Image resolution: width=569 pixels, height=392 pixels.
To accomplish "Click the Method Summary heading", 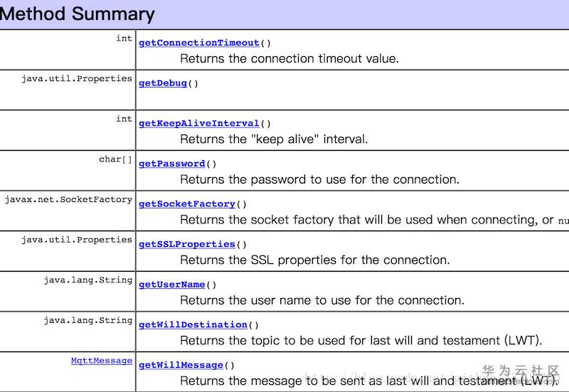I will 78,14.
